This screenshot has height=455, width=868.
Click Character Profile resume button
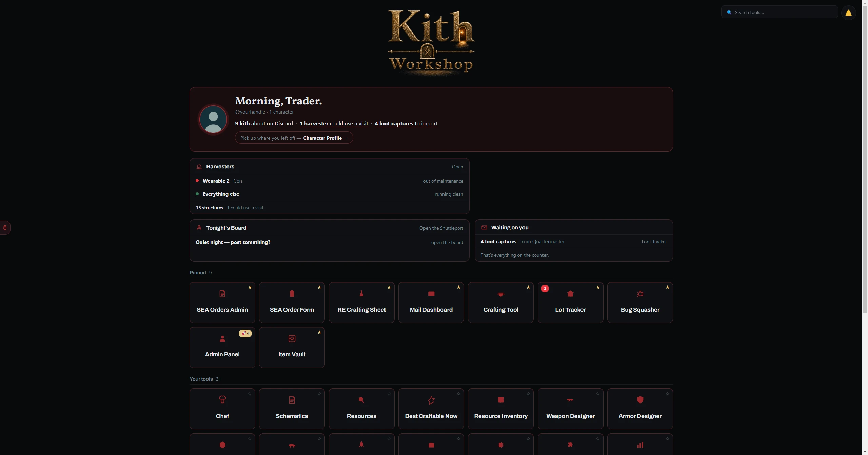pos(294,138)
